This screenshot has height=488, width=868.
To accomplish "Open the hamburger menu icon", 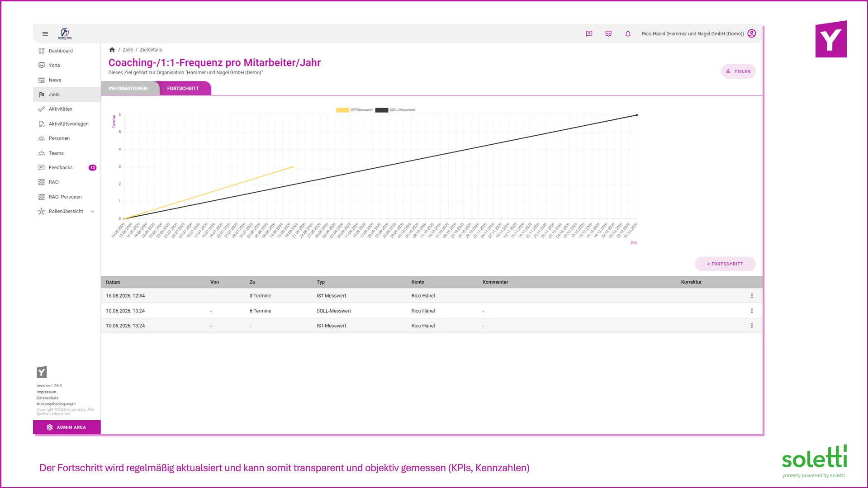I will pos(45,33).
